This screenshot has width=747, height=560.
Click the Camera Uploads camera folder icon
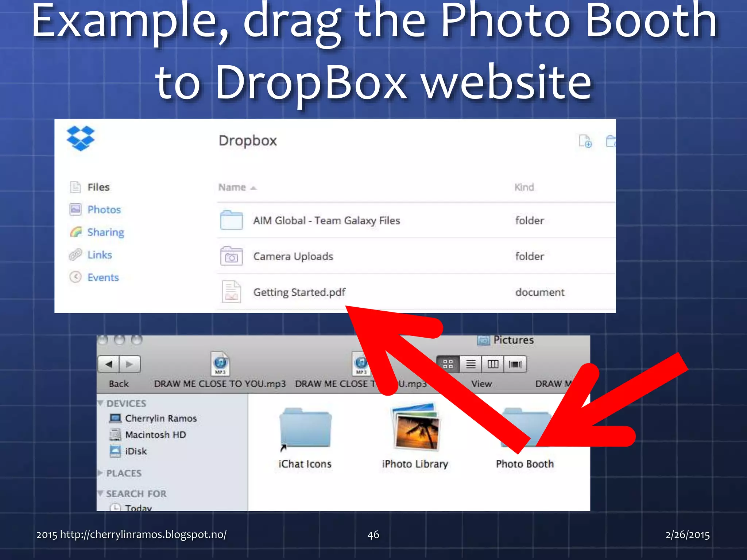[232, 256]
